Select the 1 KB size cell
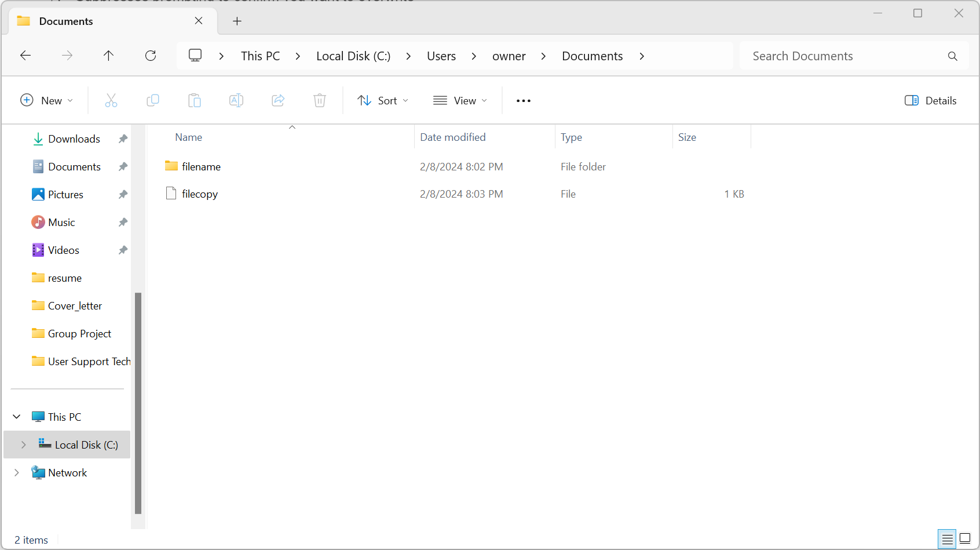The width and height of the screenshot is (980, 550). coord(734,194)
